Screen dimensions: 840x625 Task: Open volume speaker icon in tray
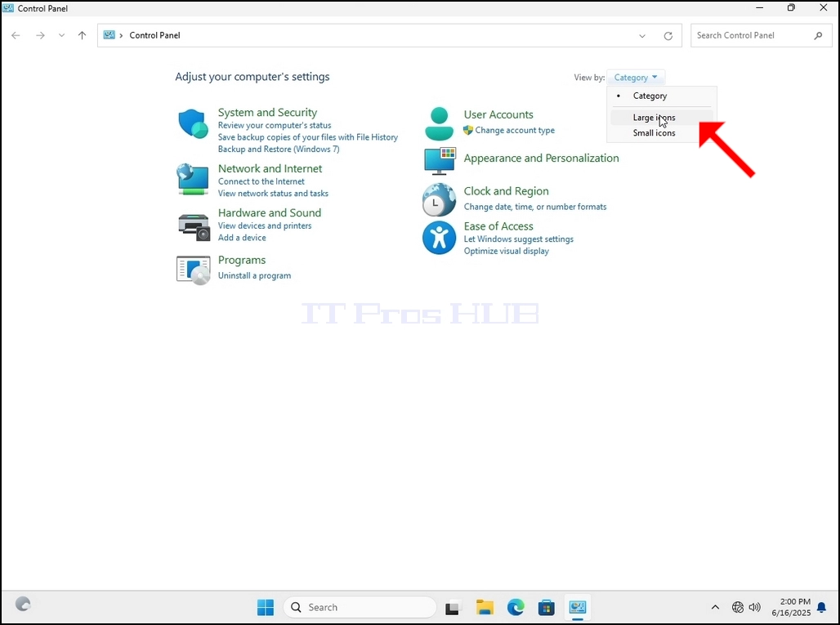tap(755, 607)
